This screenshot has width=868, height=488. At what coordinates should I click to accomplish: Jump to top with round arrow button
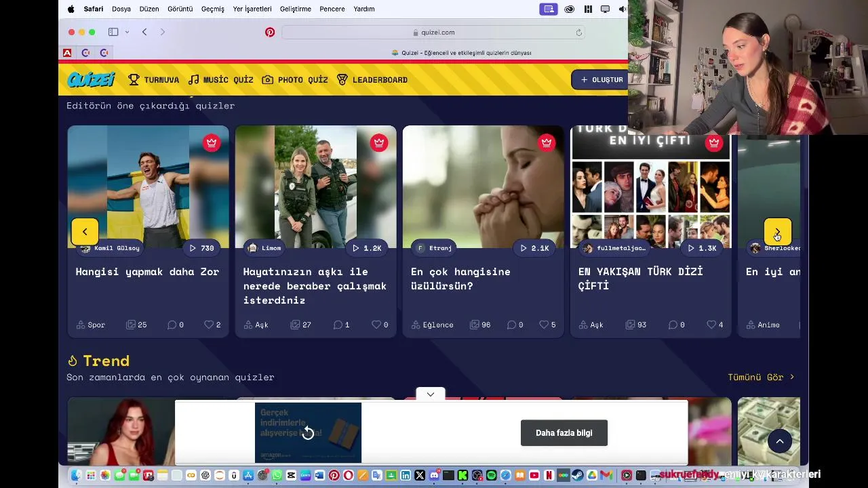[780, 441]
